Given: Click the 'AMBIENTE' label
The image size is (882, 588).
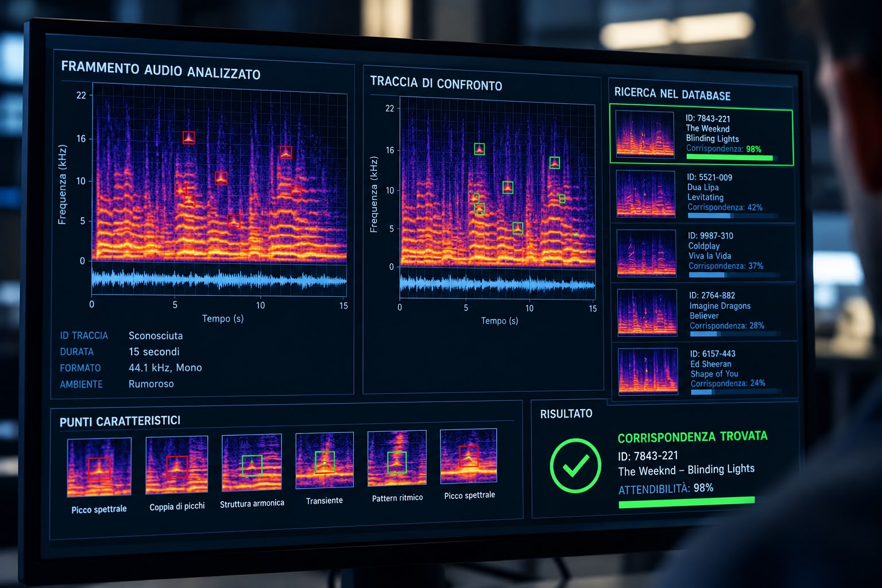Looking at the screenshot, I should click(x=81, y=384).
